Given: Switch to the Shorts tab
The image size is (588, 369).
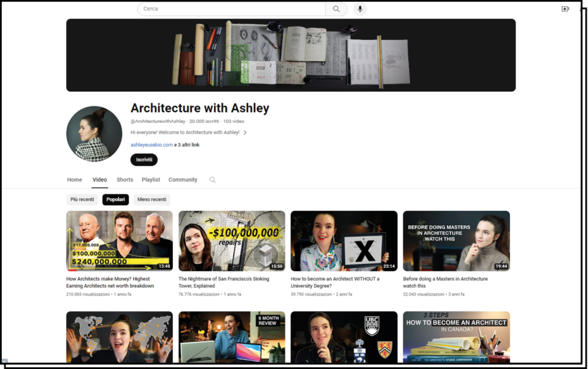Looking at the screenshot, I should (125, 180).
